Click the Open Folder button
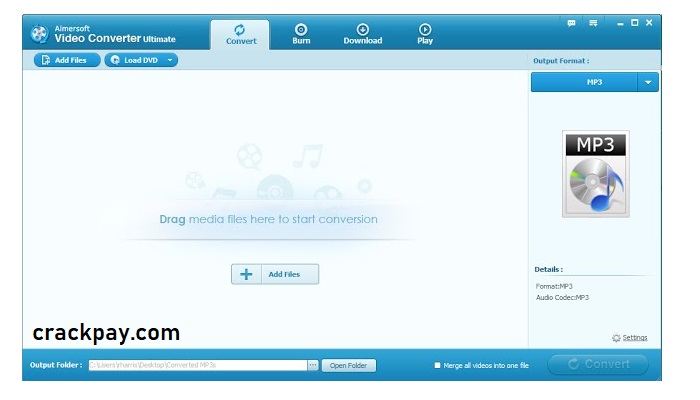The width and height of the screenshot is (700, 400). (349, 365)
